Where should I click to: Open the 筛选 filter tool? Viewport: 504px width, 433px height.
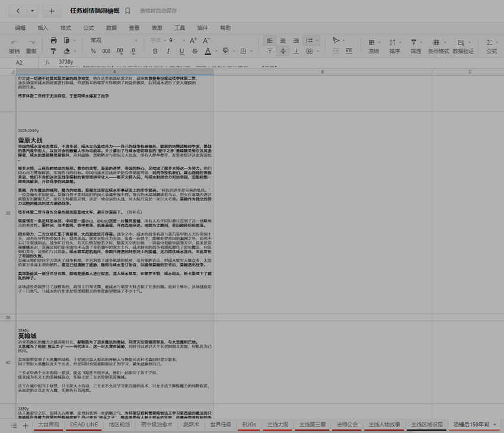point(416,46)
